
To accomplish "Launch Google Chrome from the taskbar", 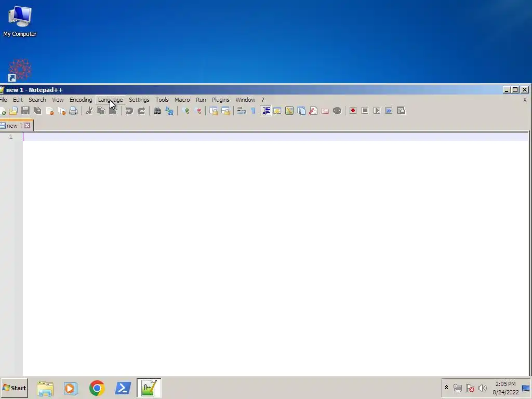I will pyautogui.click(x=97, y=388).
